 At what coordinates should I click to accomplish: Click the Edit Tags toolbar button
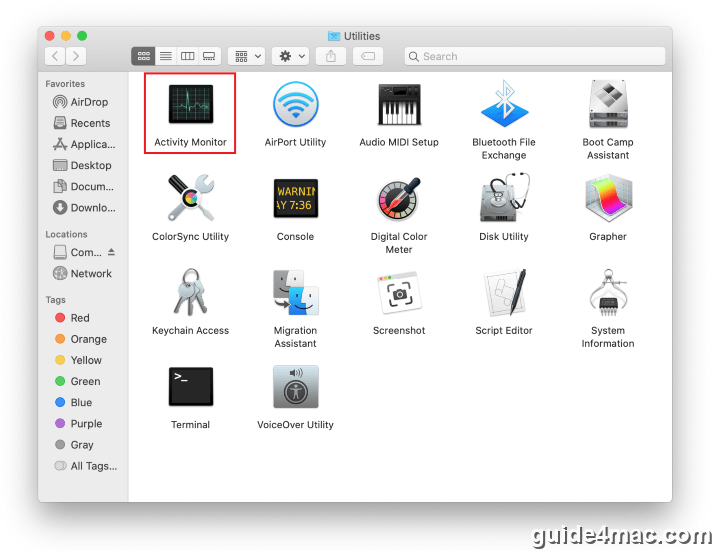click(368, 56)
